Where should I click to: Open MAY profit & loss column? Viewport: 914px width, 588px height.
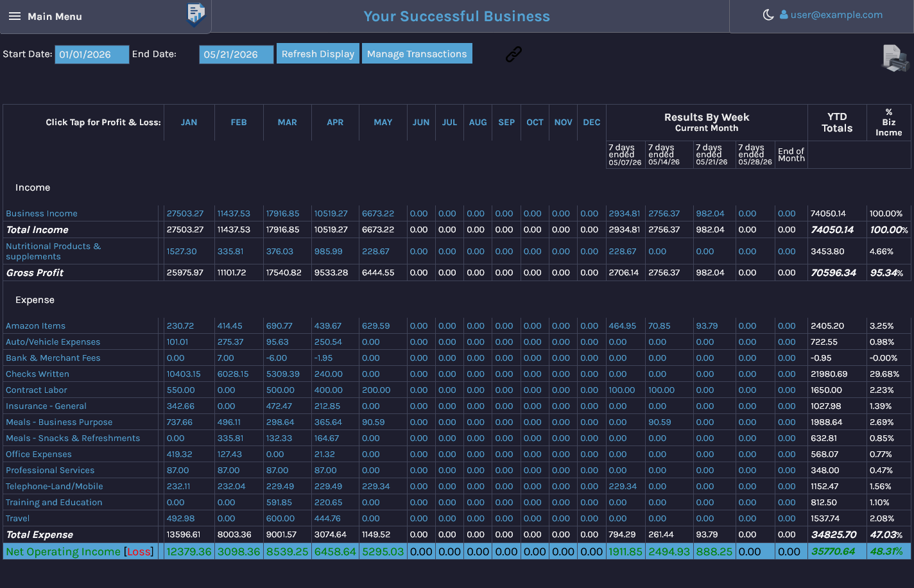(x=383, y=123)
